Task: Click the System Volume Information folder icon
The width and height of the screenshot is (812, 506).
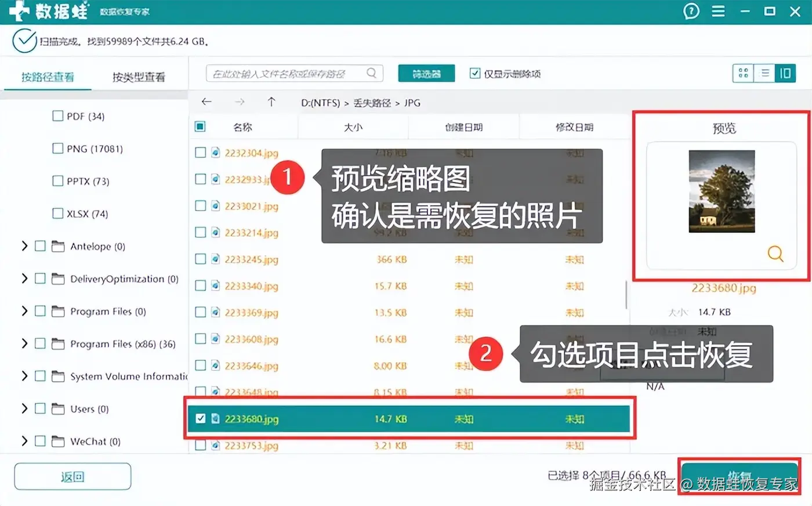Action: click(x=58, y=377)
